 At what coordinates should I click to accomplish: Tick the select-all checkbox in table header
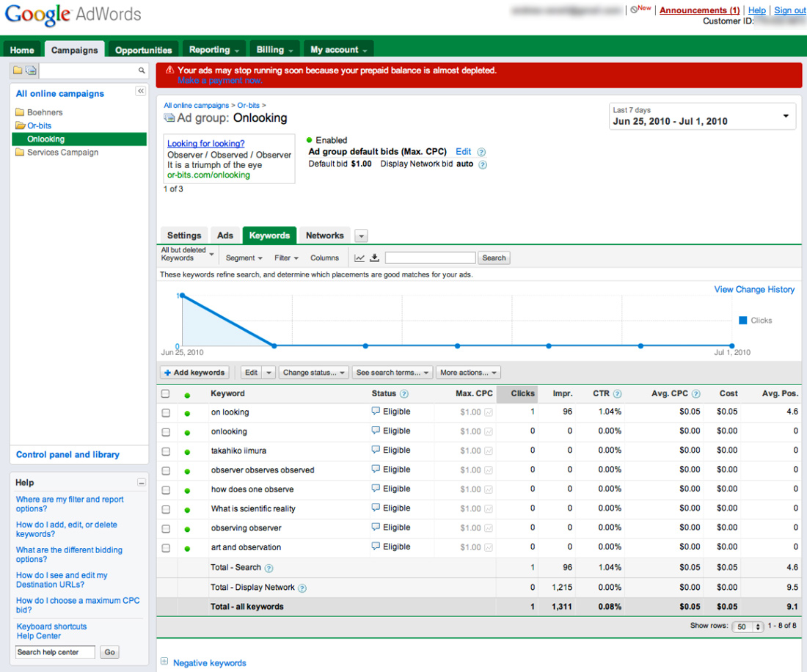165,394
